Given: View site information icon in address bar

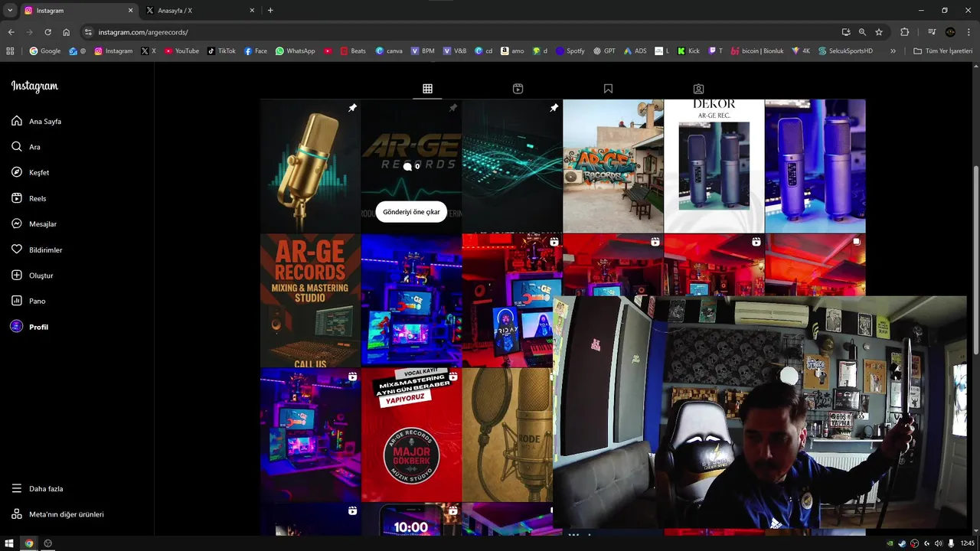Looking at the screenshot, I should point(88,32).
